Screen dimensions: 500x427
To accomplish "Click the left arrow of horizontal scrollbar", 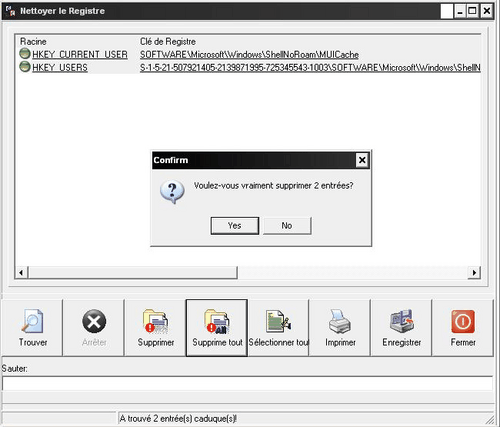I will coord(21,272).
